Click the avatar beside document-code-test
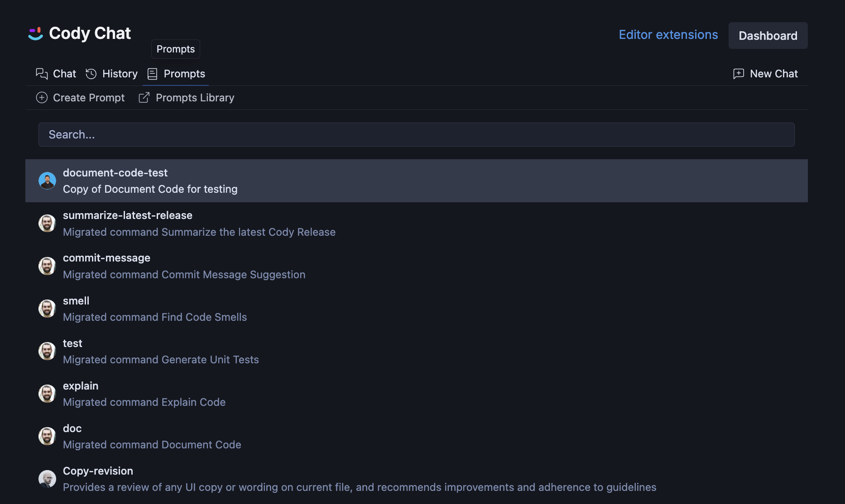This screenshot has height=504, width=845. [47, 181]
